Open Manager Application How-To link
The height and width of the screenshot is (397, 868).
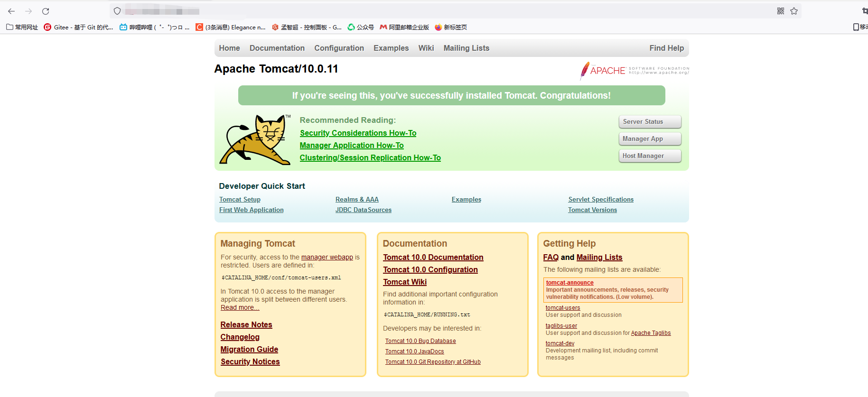click(x=352, y=146)
